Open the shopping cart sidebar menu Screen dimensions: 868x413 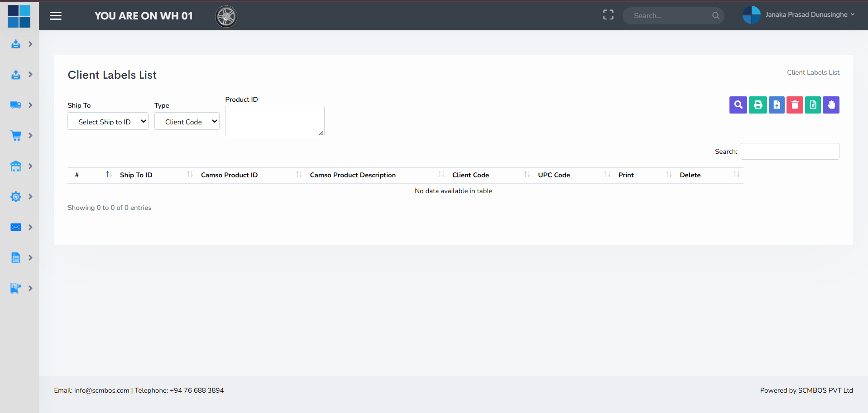[20, 136]
